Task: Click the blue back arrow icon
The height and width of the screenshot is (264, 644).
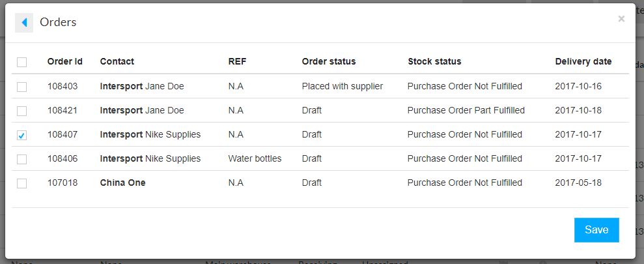Action: (24, 23)
